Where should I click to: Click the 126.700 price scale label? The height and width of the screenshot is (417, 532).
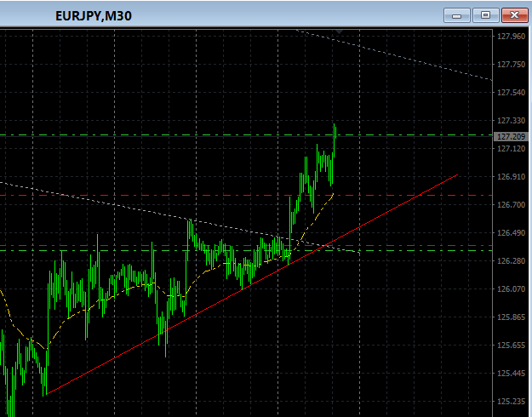coord(511,204)
